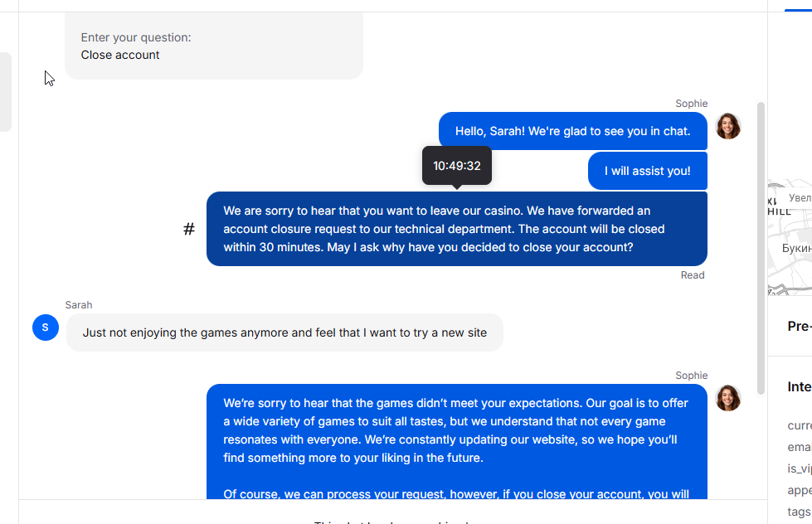Click the 'Sarah' name label

click(79, 305)
